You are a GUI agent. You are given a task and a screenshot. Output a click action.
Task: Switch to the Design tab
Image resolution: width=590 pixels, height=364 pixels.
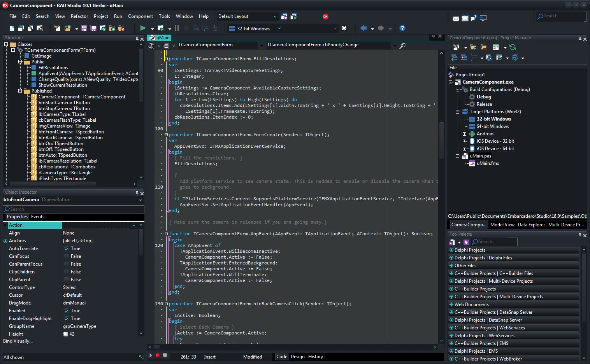tap(297, 357)
